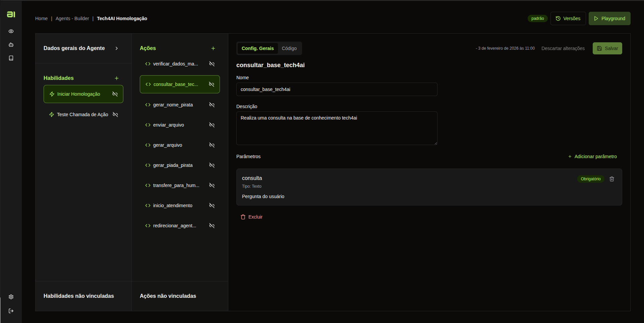Expand Habilidades não vinculadas panel
This screenshot has width=644, height=323.
pyautogui.click(x=79, y=296)
